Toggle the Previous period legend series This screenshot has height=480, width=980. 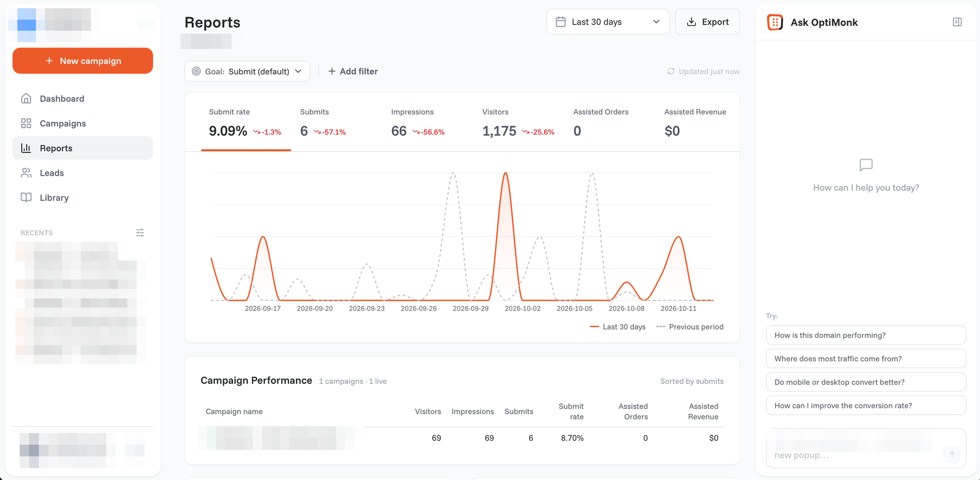point(690,327)
